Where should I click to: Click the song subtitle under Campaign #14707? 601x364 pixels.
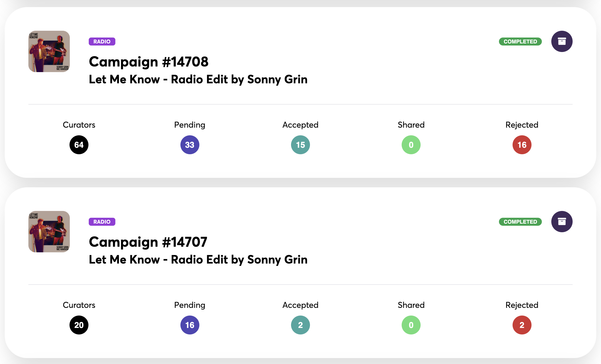click(x=198, y=260)
